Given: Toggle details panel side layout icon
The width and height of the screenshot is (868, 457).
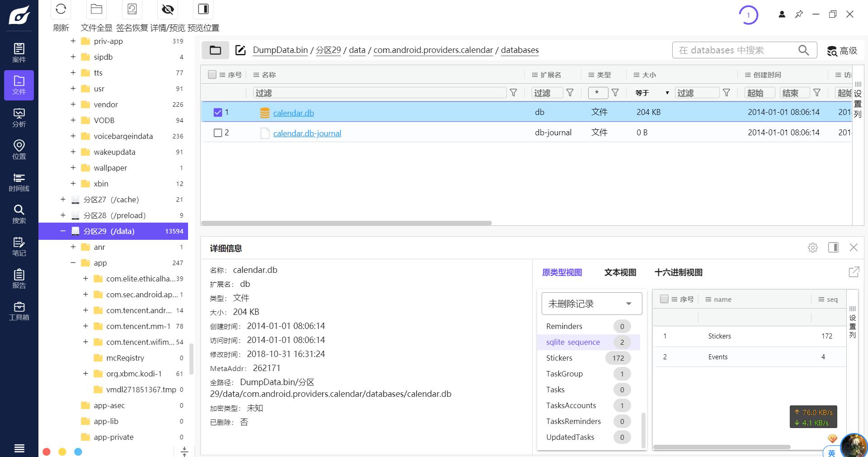Looking at the screenshot, I should coord(833,248).
